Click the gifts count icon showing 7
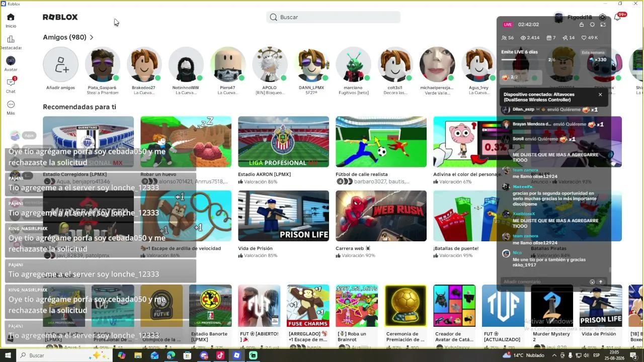Viewport: 644px width, 362px height. point(549,38)
